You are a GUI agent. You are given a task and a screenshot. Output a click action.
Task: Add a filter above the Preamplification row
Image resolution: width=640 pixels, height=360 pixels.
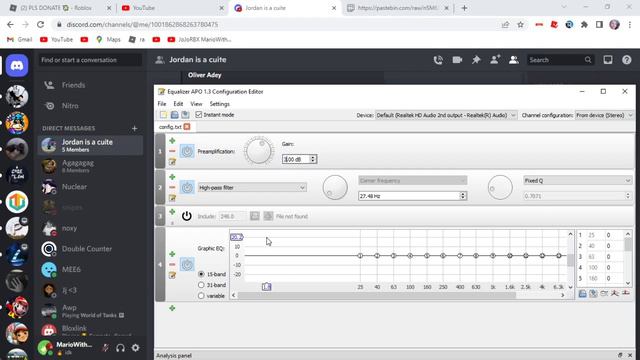(x=172, y=141)
